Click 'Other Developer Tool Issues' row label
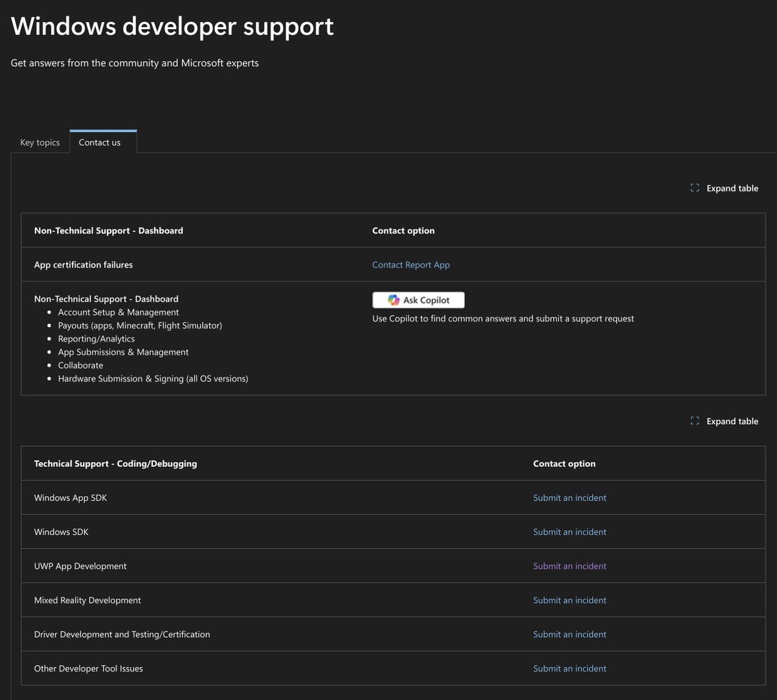Screen dimensions: 777x700 click(x=89, y=669)
